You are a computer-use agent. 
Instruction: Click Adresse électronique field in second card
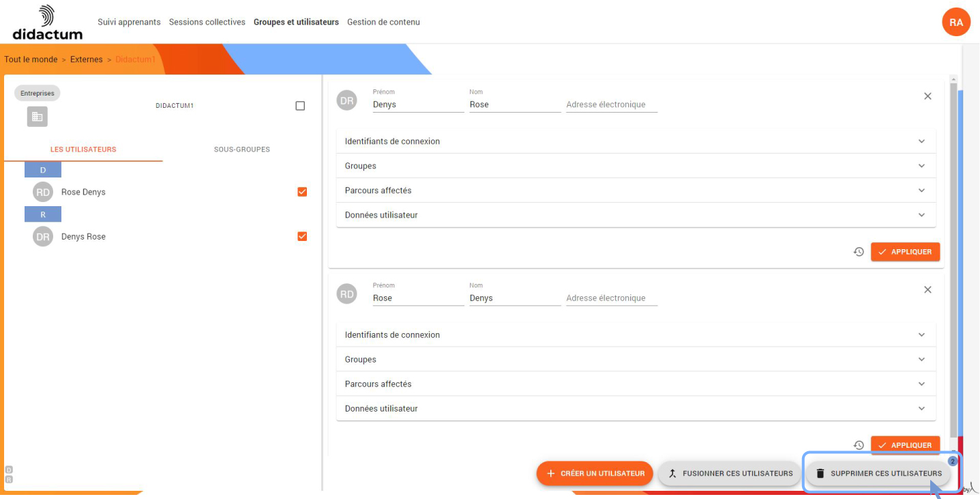click(x=612, y=298)
